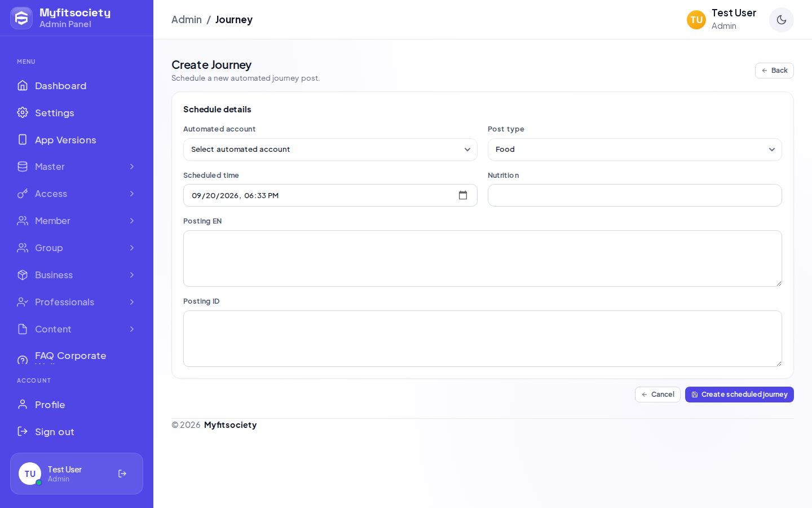Click the App Versions phone icon
812x508 pixels.
[23, 140]
